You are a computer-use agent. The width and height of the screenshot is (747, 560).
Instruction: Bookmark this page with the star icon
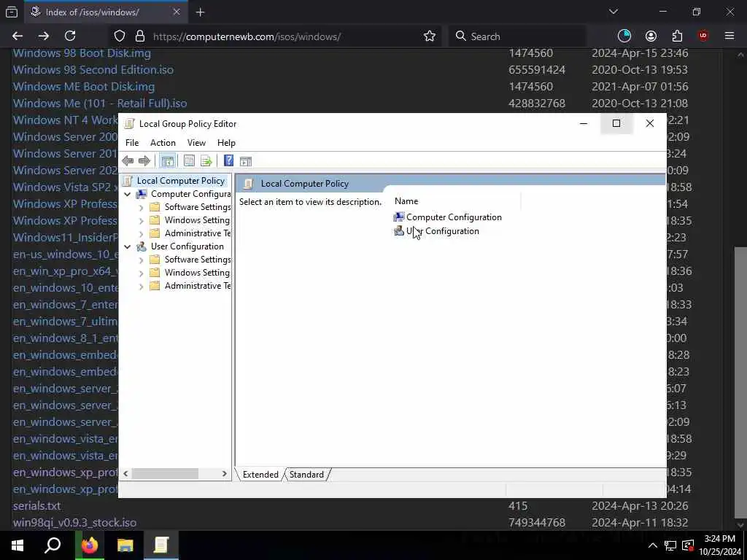[x=430, y=36]
